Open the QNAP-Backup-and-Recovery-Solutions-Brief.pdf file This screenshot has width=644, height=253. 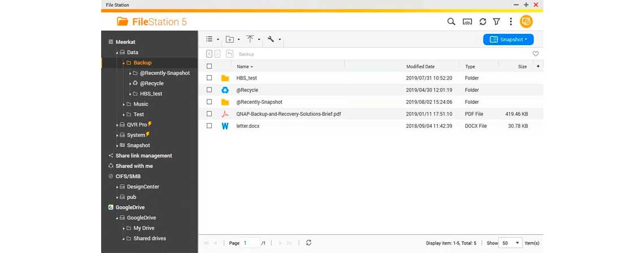tap(288, 114)
